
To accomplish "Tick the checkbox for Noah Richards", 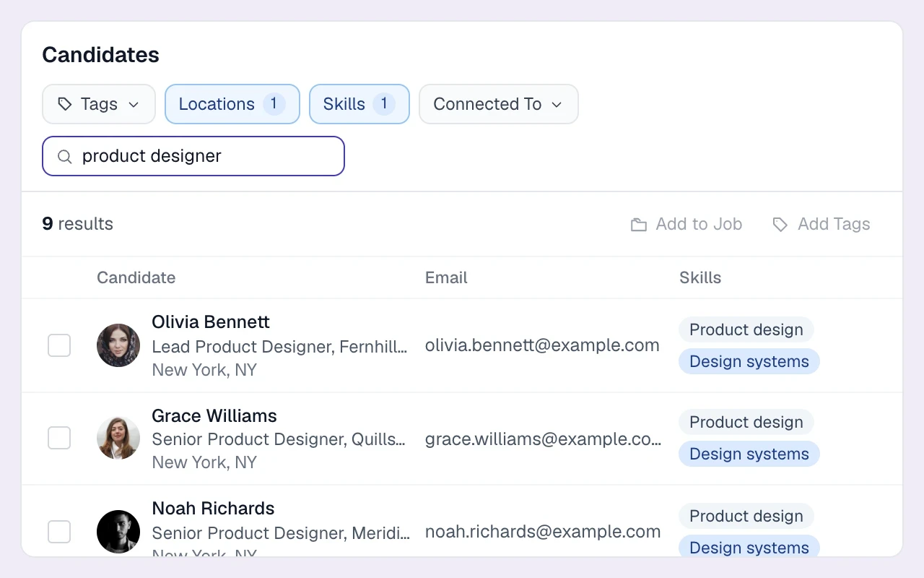I will [x=59, y=532].
